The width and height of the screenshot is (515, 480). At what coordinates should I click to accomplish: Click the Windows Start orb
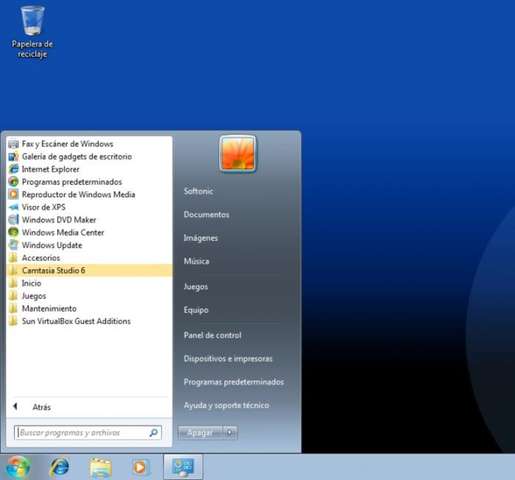[x=18, y=467]
